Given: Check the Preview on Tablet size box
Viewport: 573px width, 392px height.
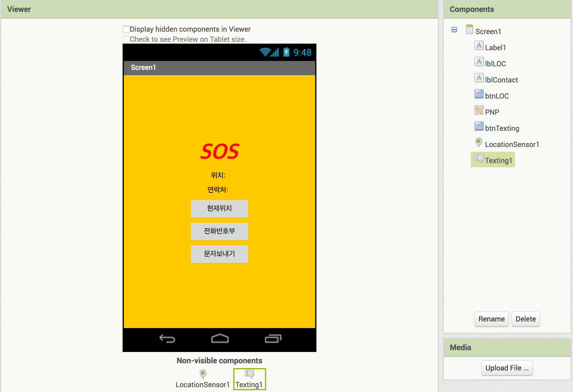Looking at the screenshot, I should point(126,39).
